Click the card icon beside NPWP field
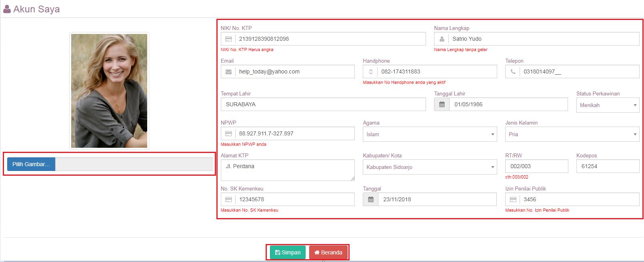 (228, 134)
